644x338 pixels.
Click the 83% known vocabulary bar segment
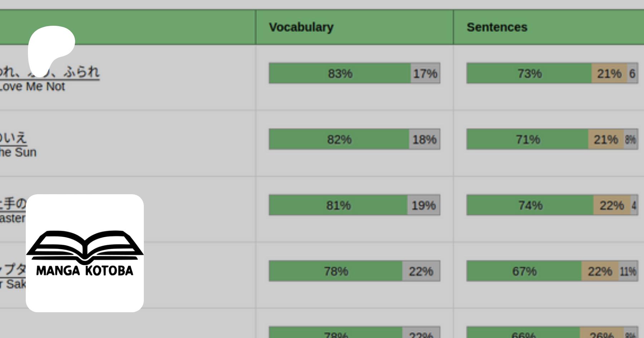(340, 73)
